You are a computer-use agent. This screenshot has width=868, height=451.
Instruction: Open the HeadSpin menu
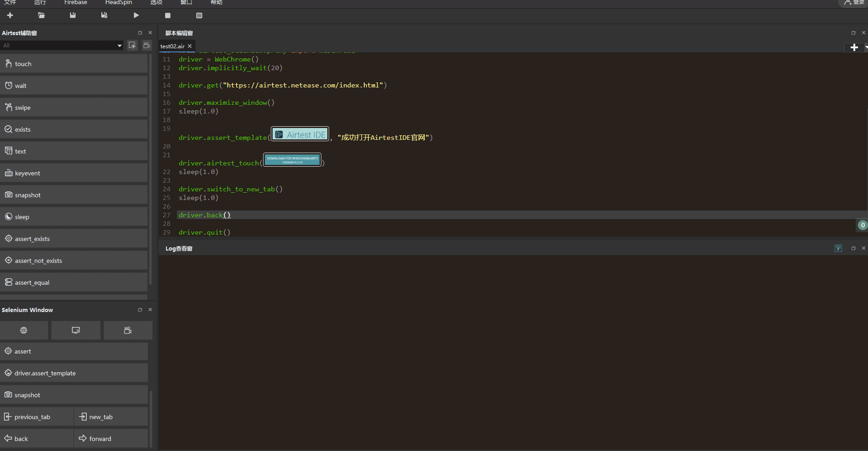[x=119, y=2]
